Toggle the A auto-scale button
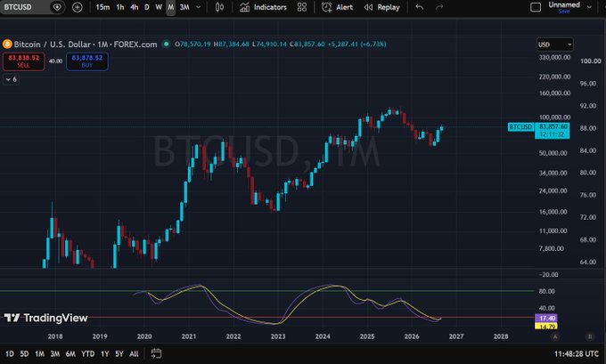 click(555, 336)
